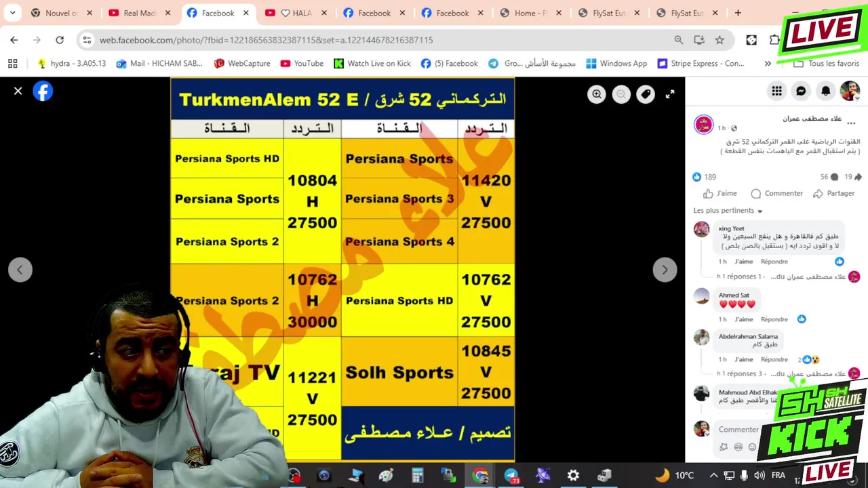The width and height of the screenshot is (868, 488).
Task: Switch to the Home tab
Action: (532, 13)
